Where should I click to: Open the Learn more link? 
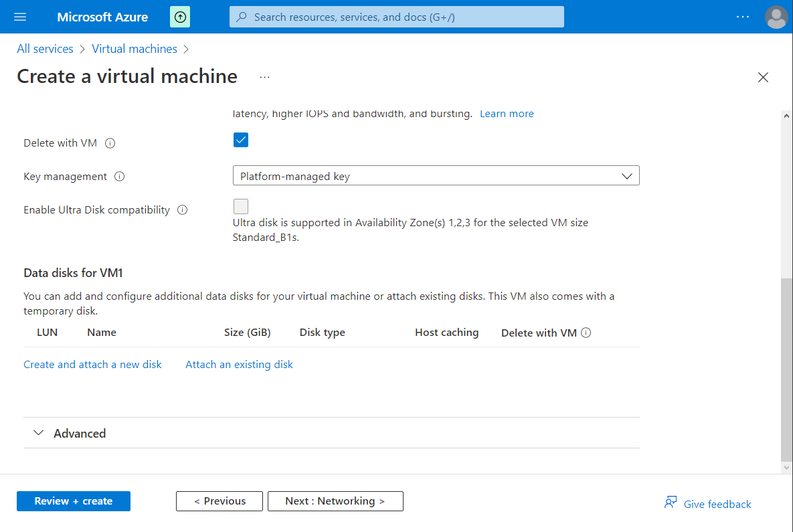(507, 114)
